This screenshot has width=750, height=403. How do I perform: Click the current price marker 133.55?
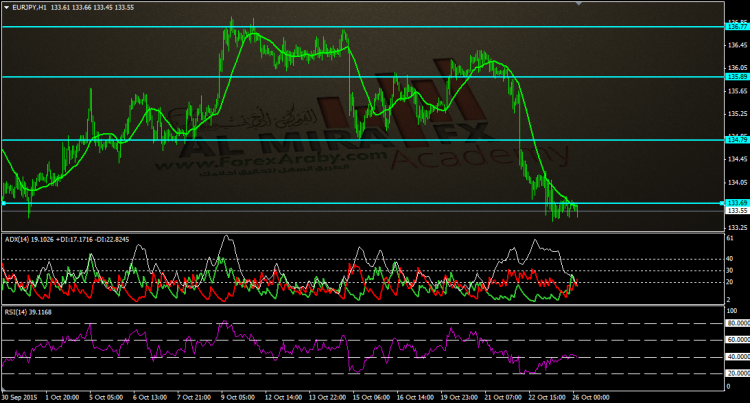click(x=736, y=211)
